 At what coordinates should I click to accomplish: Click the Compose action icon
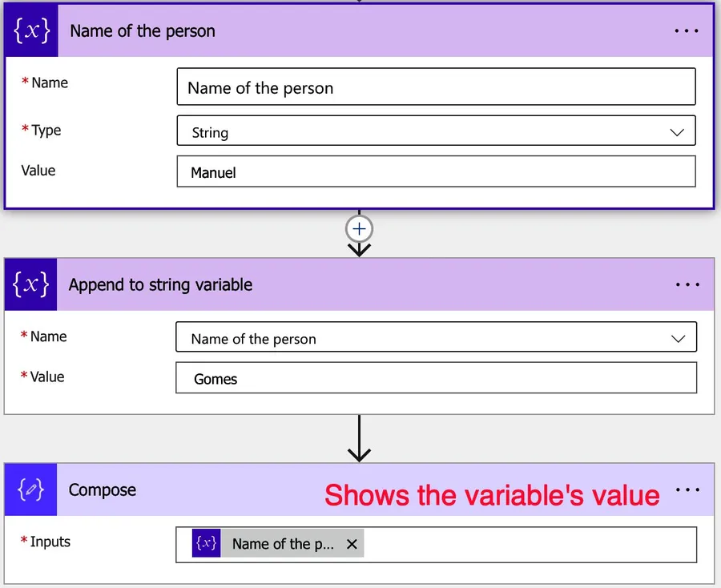(x=30, y=489)
